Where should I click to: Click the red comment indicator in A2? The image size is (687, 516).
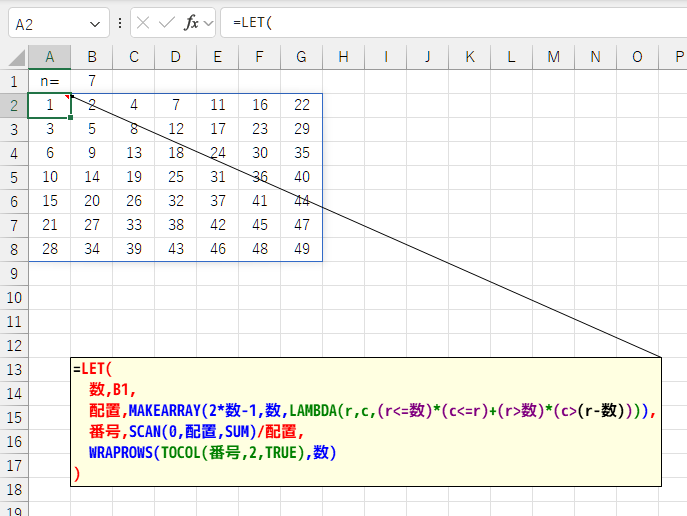tap(67, 96)
